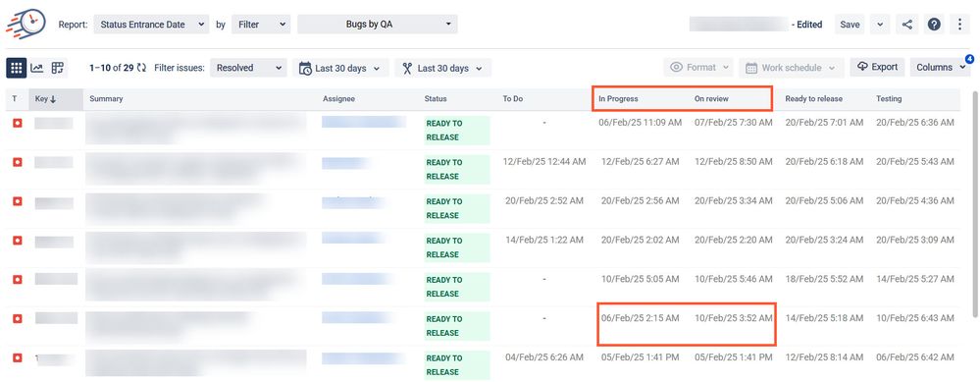Open the Filter 'by' dropdown
Viewport: 980px width, 382px height.
click(x=261, y=25)
